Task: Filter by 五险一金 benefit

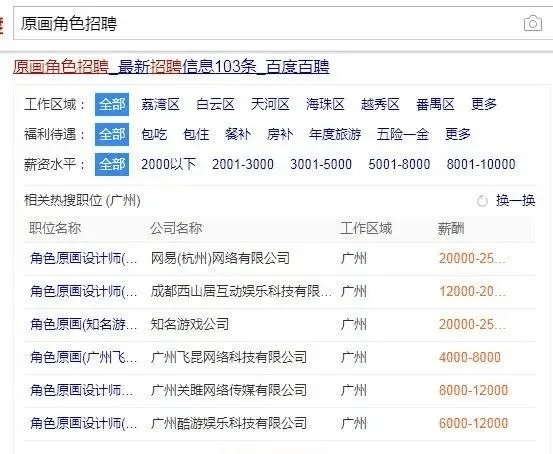Action: pos(402,134)
